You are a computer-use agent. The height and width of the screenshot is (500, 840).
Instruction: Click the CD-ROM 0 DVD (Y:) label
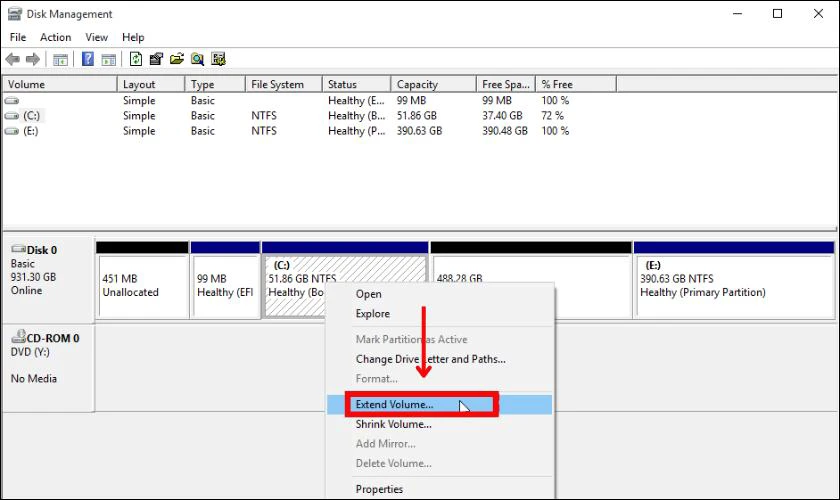tap(48, 368)
